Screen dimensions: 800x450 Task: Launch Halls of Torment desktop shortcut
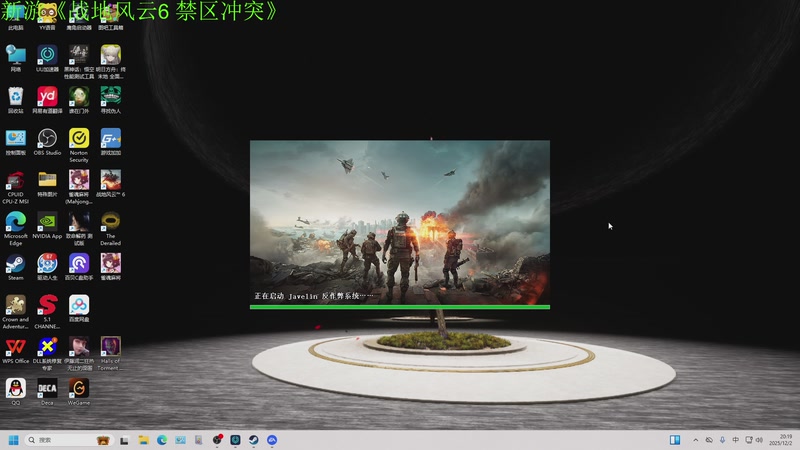(110, 354)
